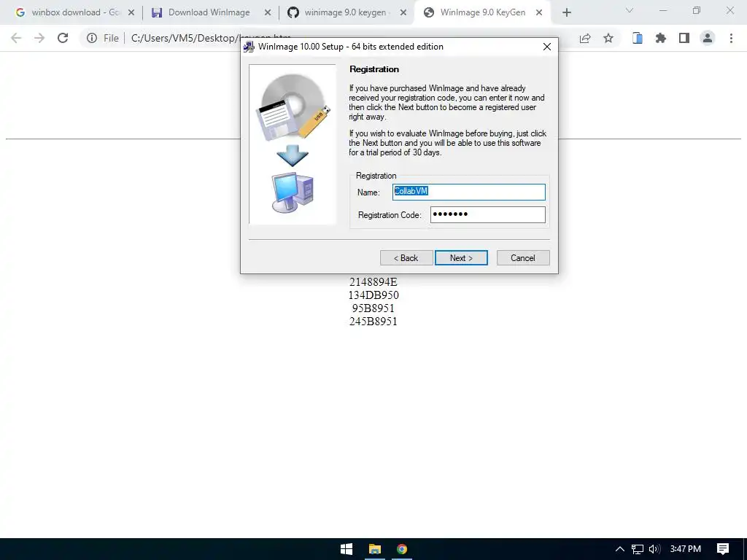This screenshot has width=747, height=560.
Task: Share this page icon
Action: [585, 38]
